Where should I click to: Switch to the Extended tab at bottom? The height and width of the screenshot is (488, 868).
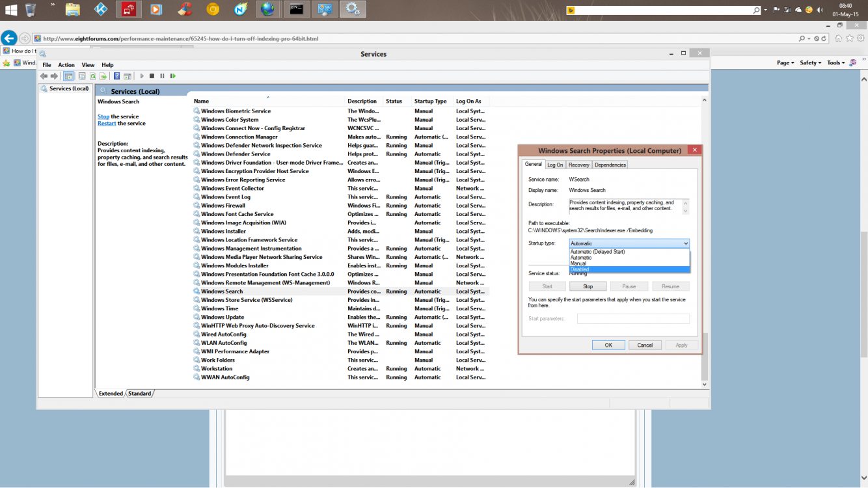coord(111,394)
